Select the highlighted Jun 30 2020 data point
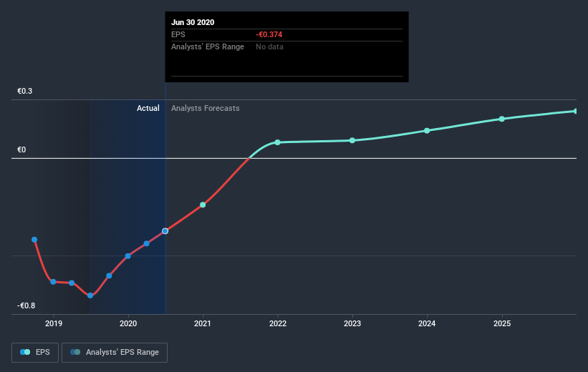The height and width of the screenshot is (372, 588). [x=165, y=231]
